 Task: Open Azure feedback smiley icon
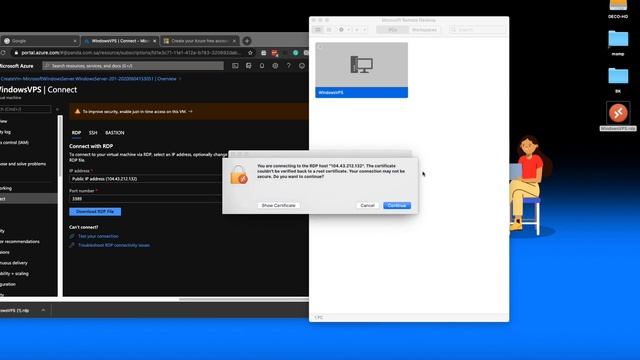pyautogui.click(x=302, y=66)
